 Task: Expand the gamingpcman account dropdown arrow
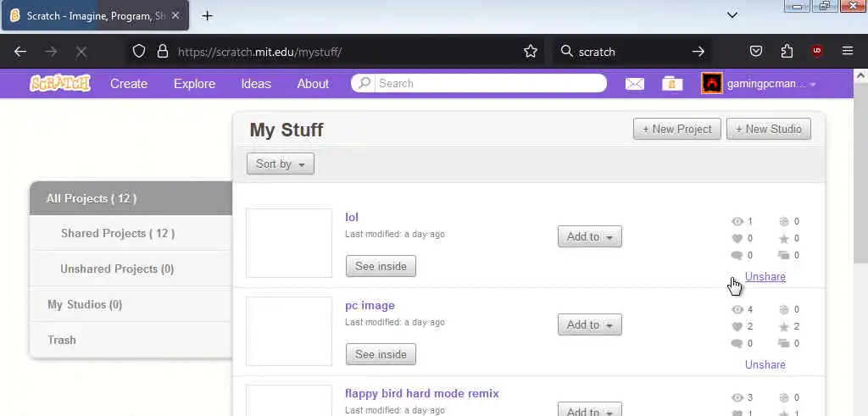(x=813, y=85)
